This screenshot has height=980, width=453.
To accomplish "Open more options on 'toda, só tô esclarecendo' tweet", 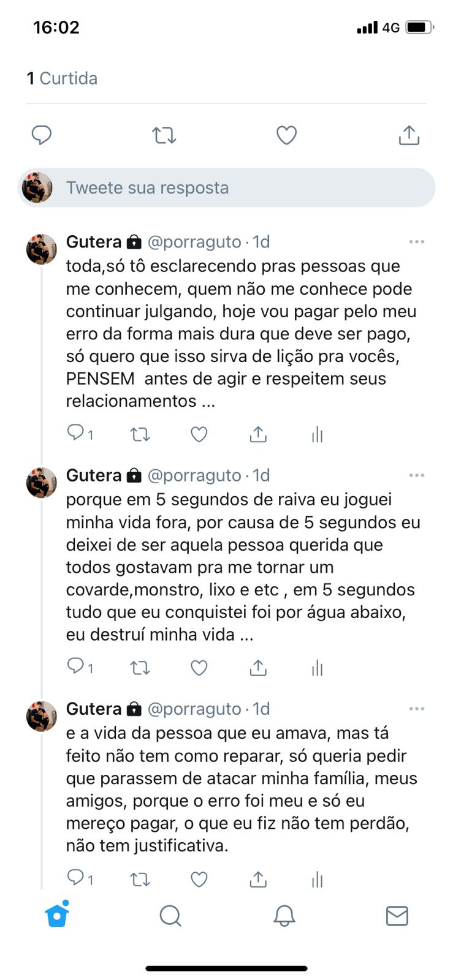I will [x=417, y=242].
